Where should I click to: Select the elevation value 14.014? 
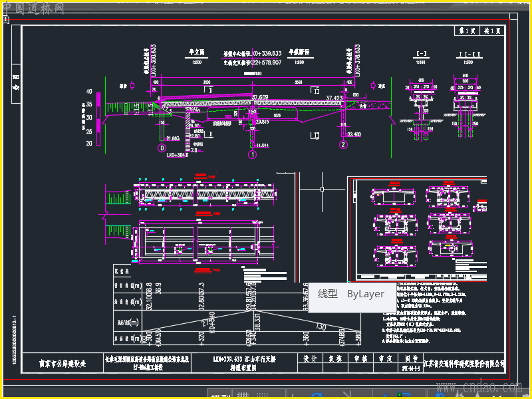click(263, 145)
